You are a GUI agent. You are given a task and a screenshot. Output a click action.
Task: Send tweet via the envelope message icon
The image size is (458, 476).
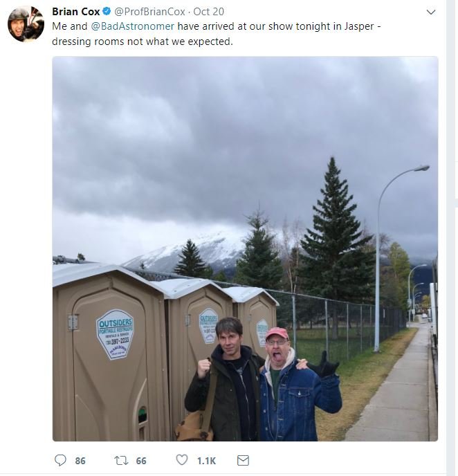[x=243, y=460]
